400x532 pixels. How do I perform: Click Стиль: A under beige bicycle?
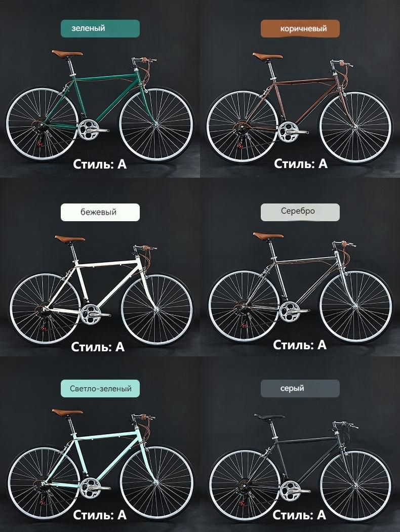98,347
